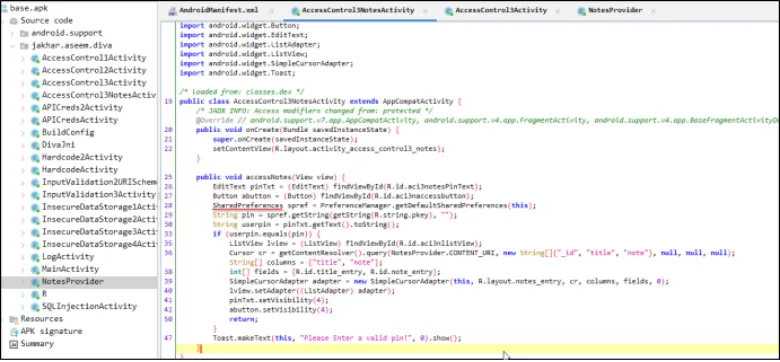The width and height of the screenshot is (780, 362).
Task: Expand the SQLInjectionActivity class node
Action: click(x=22, y=307)
